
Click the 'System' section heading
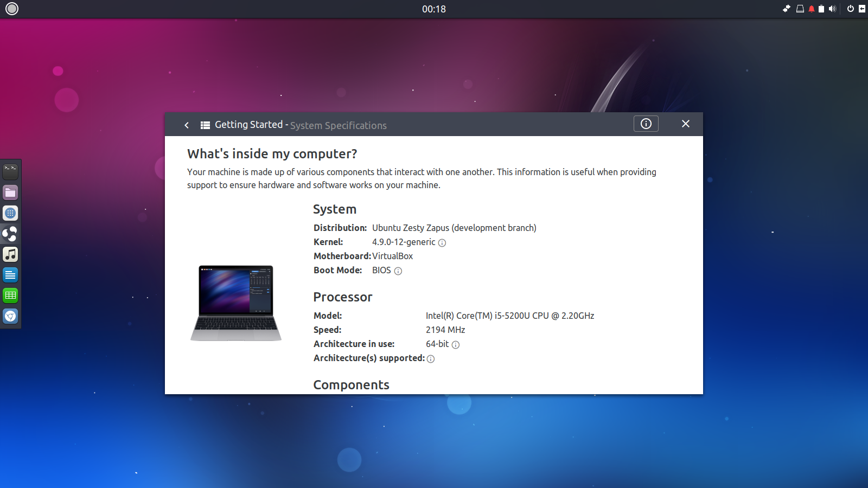tap(335, 209)
